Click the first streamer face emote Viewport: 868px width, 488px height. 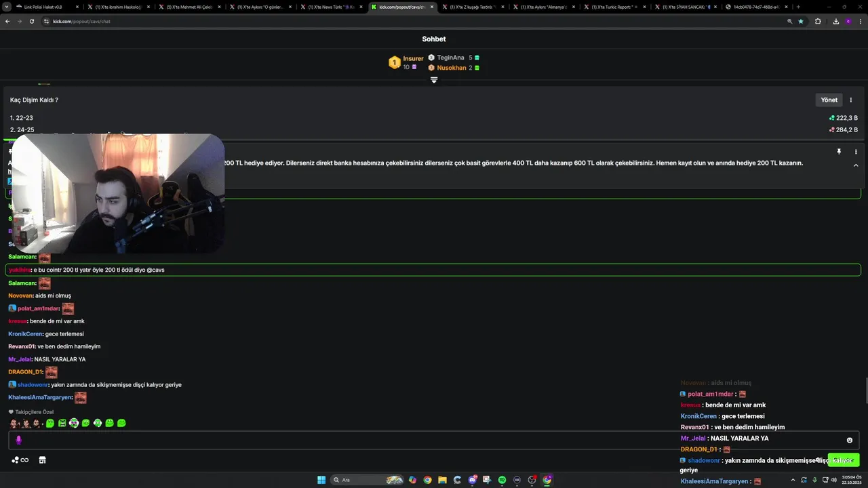14,423
